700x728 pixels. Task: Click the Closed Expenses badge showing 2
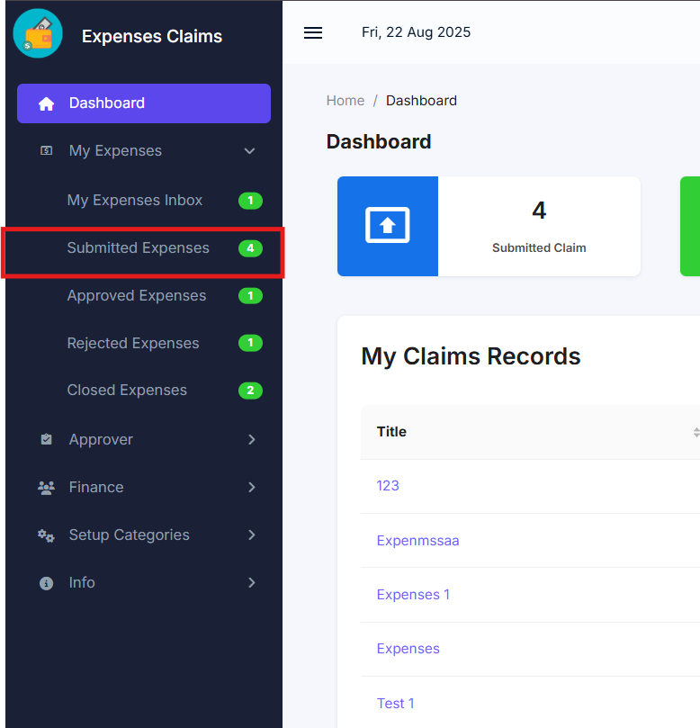point(250,391)
